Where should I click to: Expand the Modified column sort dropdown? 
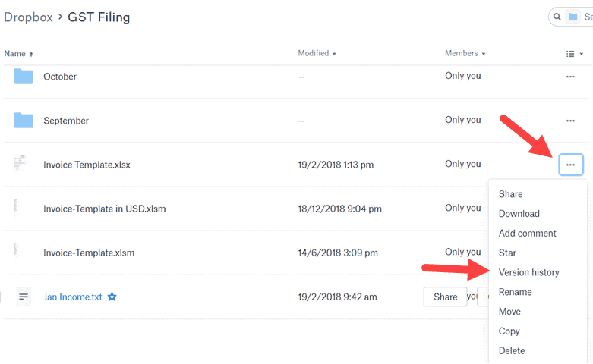click(317, 54)
